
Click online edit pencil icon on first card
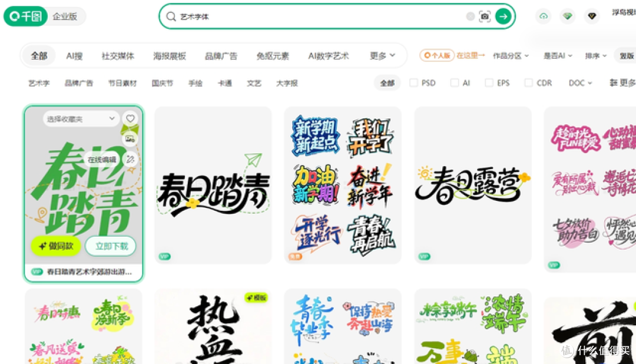point(130,160)
